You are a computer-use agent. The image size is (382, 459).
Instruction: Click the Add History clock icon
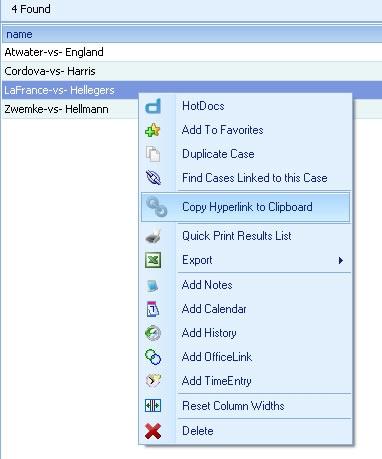point(153,333)
